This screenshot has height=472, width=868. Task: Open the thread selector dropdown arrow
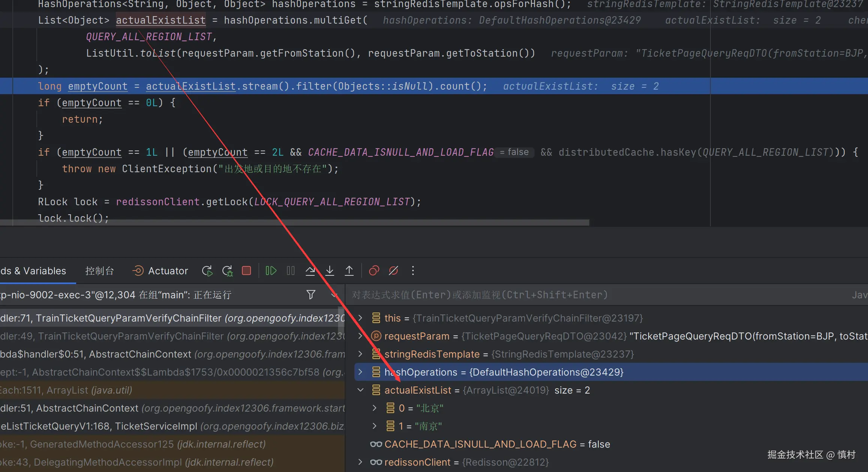point(334,295)
